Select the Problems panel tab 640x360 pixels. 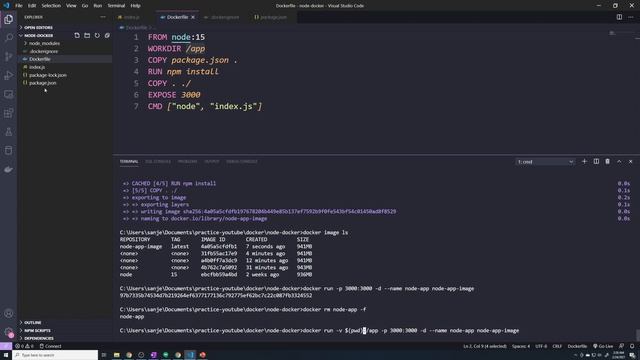click(x=187, y=162)
